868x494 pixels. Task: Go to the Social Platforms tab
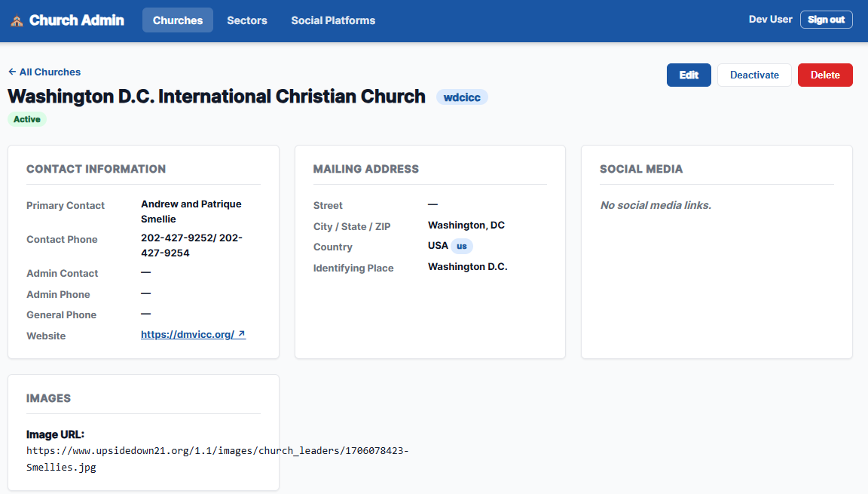[x=333, y=20]
